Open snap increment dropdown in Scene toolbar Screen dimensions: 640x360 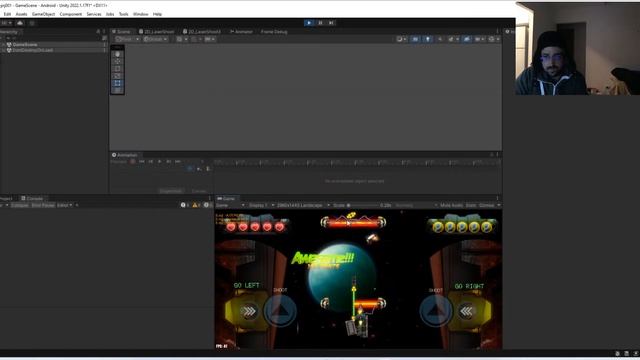[210, 39]
